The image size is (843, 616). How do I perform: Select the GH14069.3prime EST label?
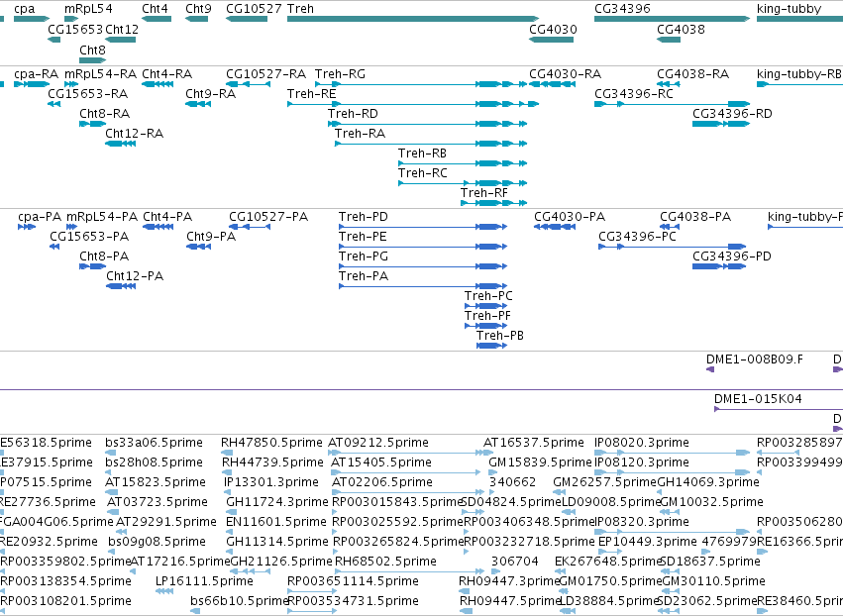click(708, 482)
